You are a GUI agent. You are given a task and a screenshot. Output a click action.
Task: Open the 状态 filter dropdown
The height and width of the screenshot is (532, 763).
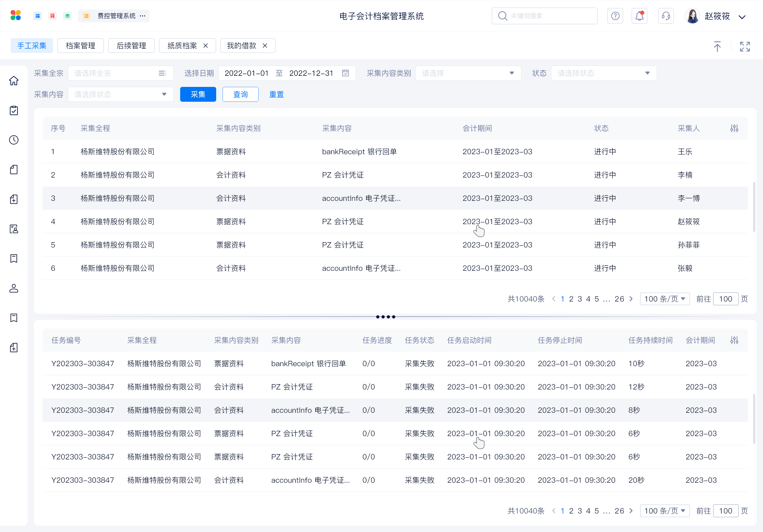click(x=604, y=73)
